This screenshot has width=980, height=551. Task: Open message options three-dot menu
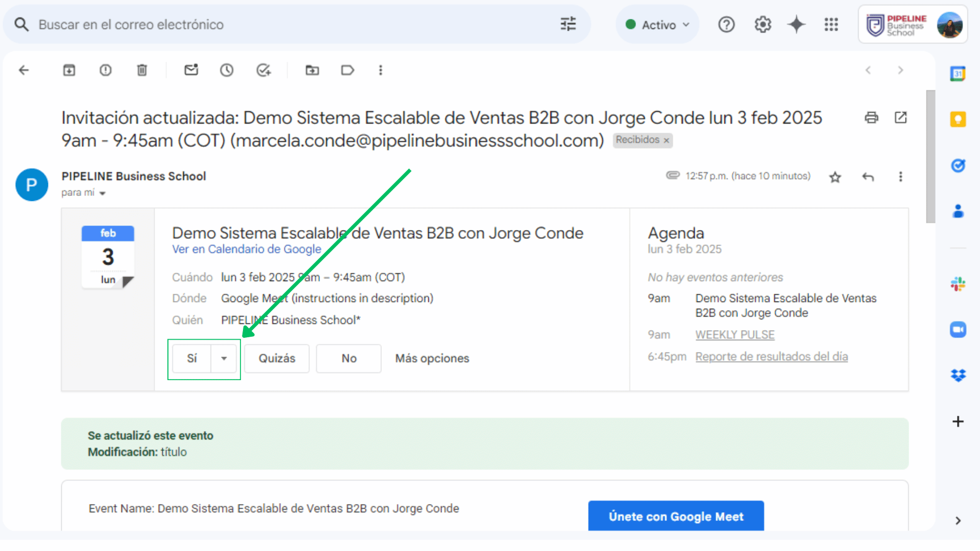900,177
